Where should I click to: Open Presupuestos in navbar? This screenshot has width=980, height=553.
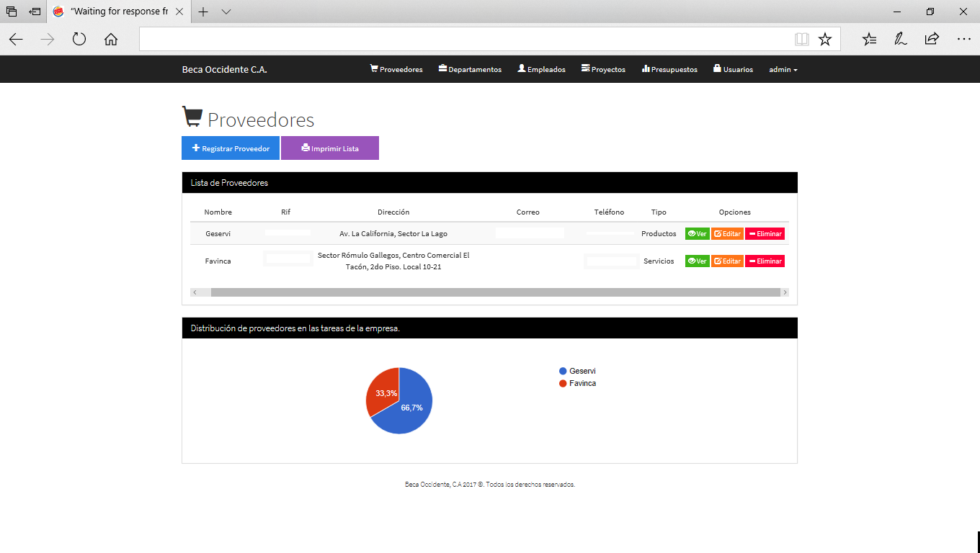(669, 69)
